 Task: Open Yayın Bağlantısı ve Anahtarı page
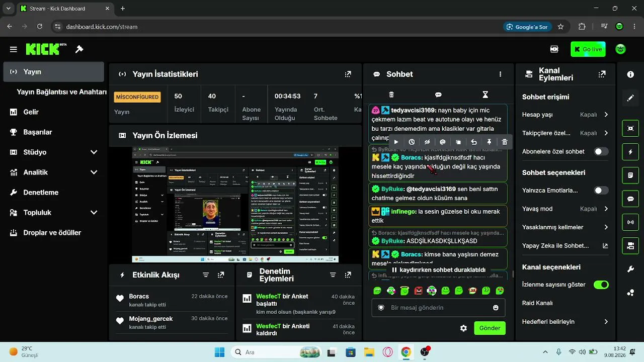pos(61,92)
